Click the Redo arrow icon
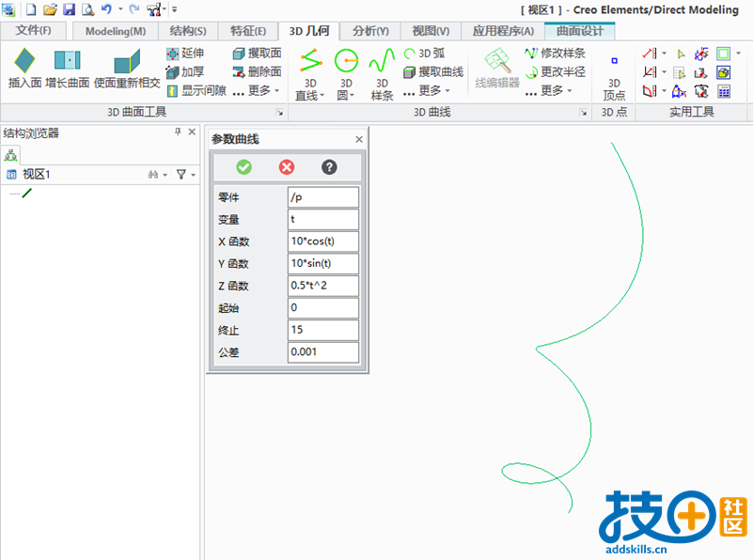 coord(134,9)
